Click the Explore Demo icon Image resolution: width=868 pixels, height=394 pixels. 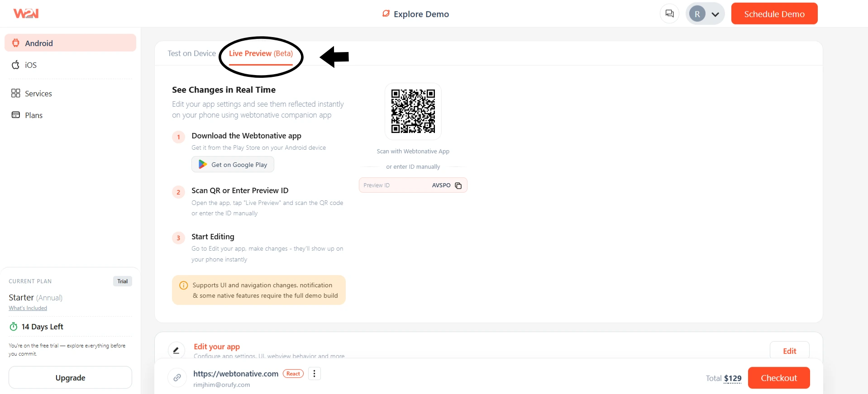tap(386, 14)
